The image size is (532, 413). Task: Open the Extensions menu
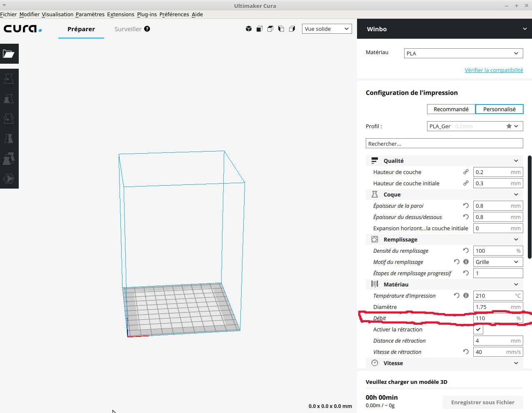120,14
